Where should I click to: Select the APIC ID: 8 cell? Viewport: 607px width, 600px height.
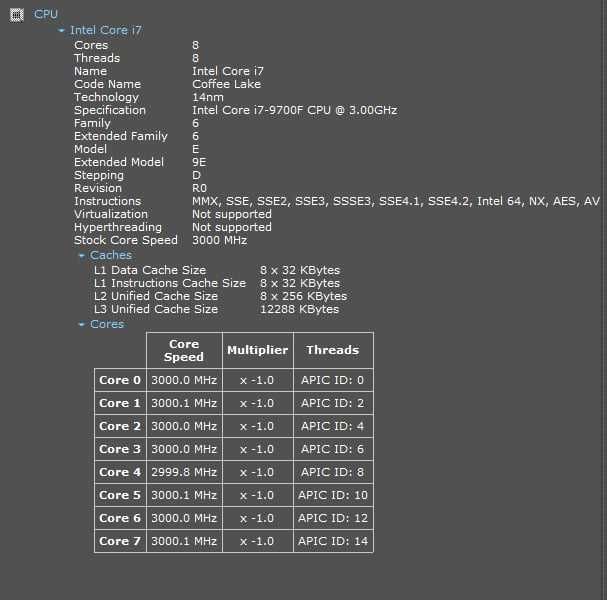pyautogui.click(x=333, y=472)
